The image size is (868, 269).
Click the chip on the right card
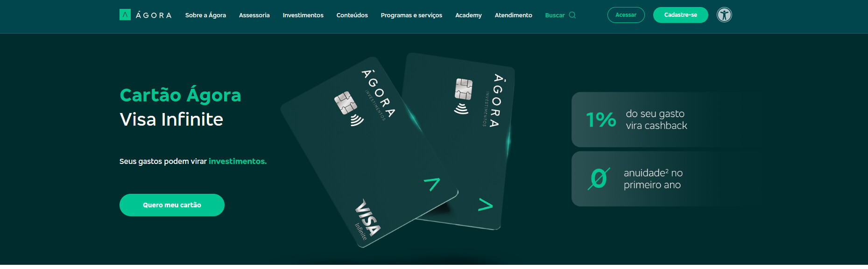464,89
